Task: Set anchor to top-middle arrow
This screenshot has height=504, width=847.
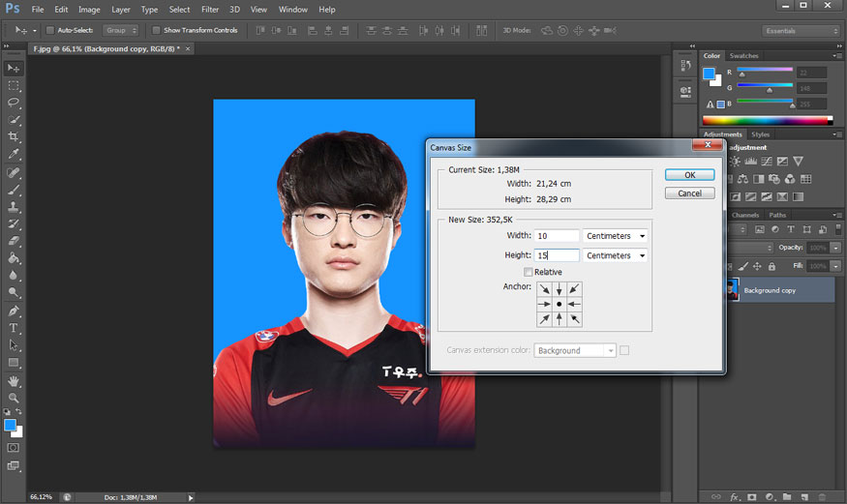Action: (560, 290)
